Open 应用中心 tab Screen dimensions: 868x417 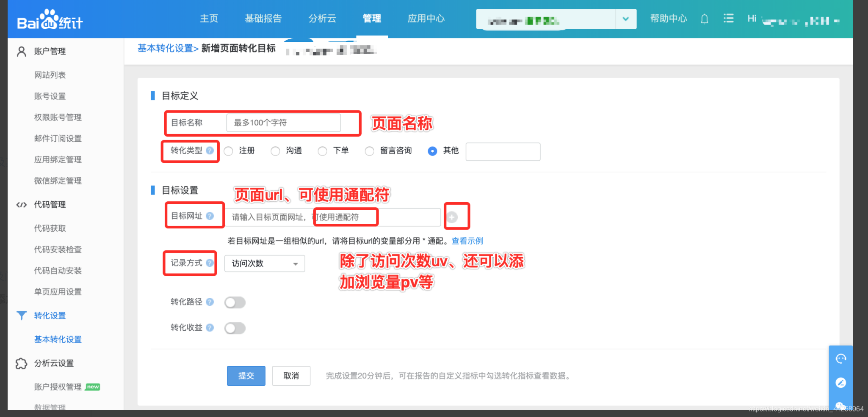[426, 19]
